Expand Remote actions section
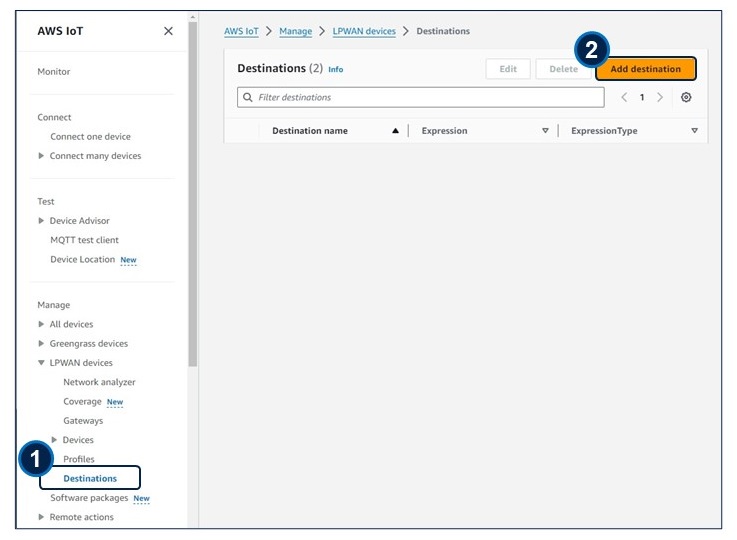 point(41,517)
